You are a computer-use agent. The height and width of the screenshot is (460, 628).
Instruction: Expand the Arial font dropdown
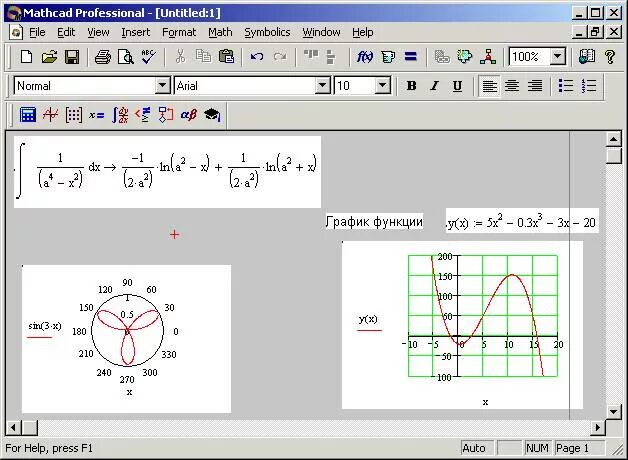click(322, 86)
